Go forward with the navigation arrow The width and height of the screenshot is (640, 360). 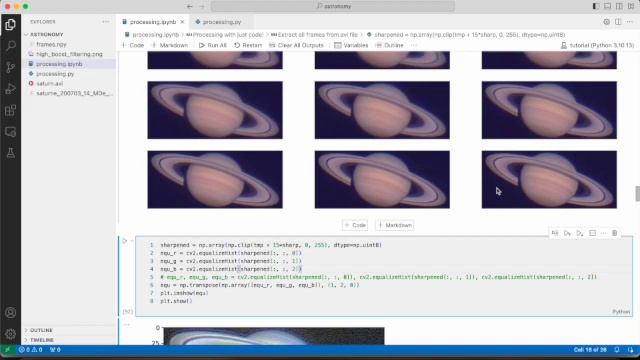[x=202, y=7]
